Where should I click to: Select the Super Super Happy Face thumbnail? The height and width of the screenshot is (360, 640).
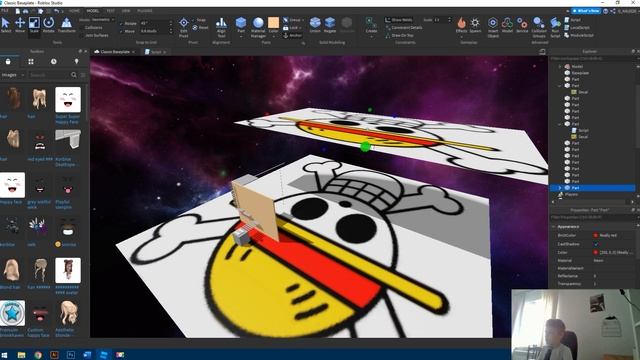click(68, 100)
